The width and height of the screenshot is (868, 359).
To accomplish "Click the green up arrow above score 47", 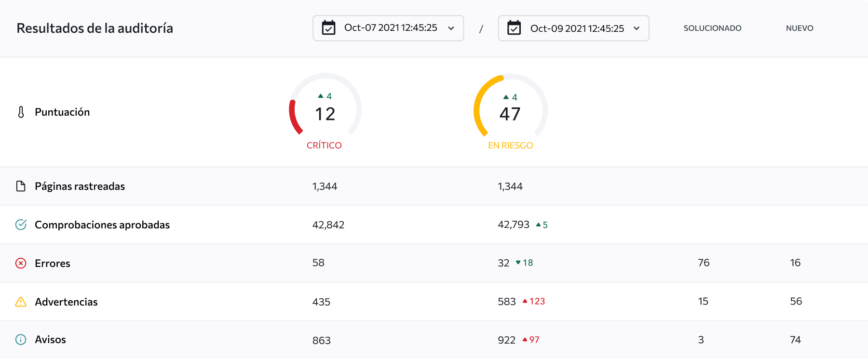I will click(506, 97).
